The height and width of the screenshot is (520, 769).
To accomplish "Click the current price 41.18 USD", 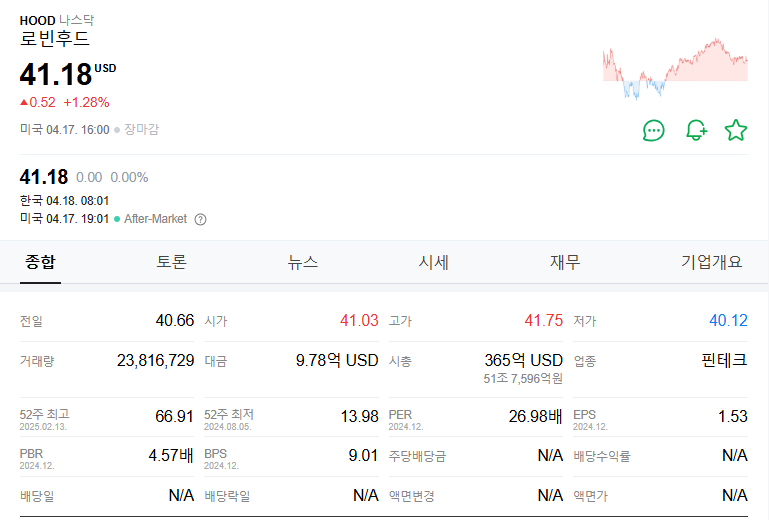I will [68, 74].
